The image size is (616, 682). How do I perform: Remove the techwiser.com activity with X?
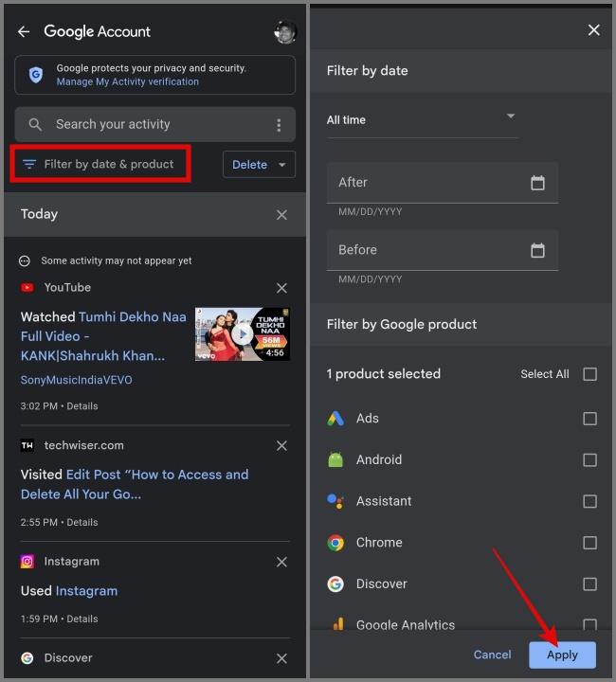click(x=281, y=446)
